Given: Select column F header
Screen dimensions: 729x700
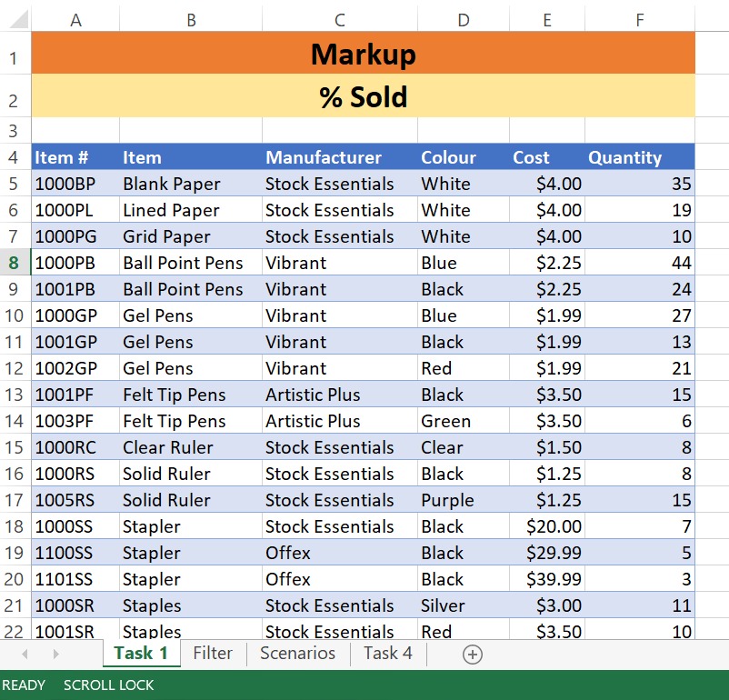Looking at the screenshot, I should click(639, 19).
